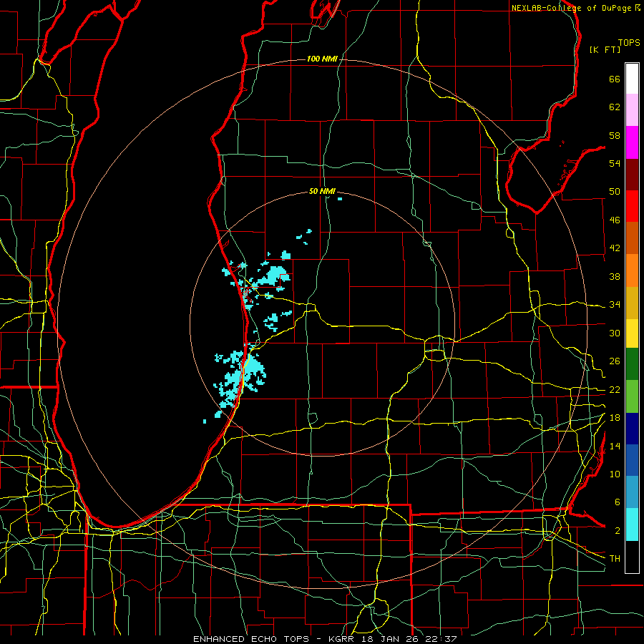This screenshot has width=644, height=644.
Task: Click the '30' legend value
Action: point(615,333)
